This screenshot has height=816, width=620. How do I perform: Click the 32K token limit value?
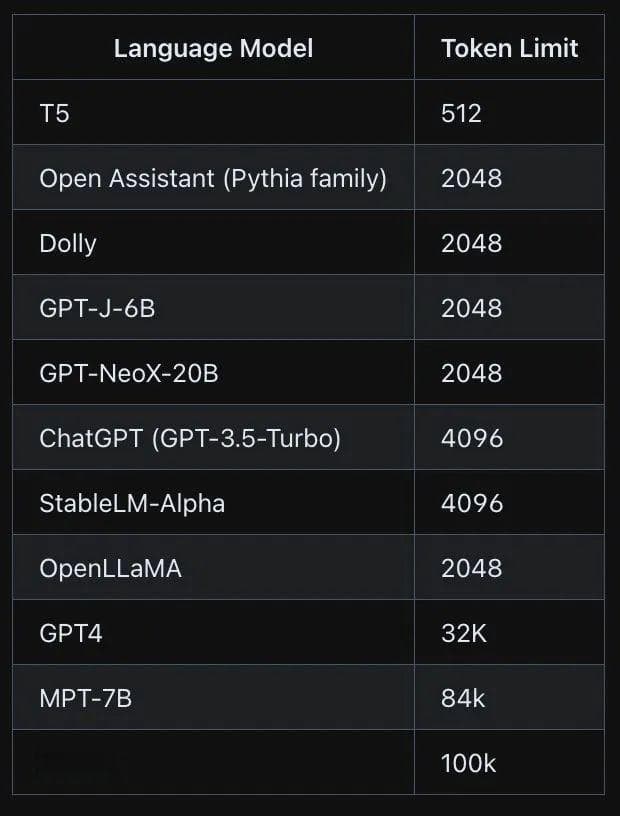click(x=464, y=633)
